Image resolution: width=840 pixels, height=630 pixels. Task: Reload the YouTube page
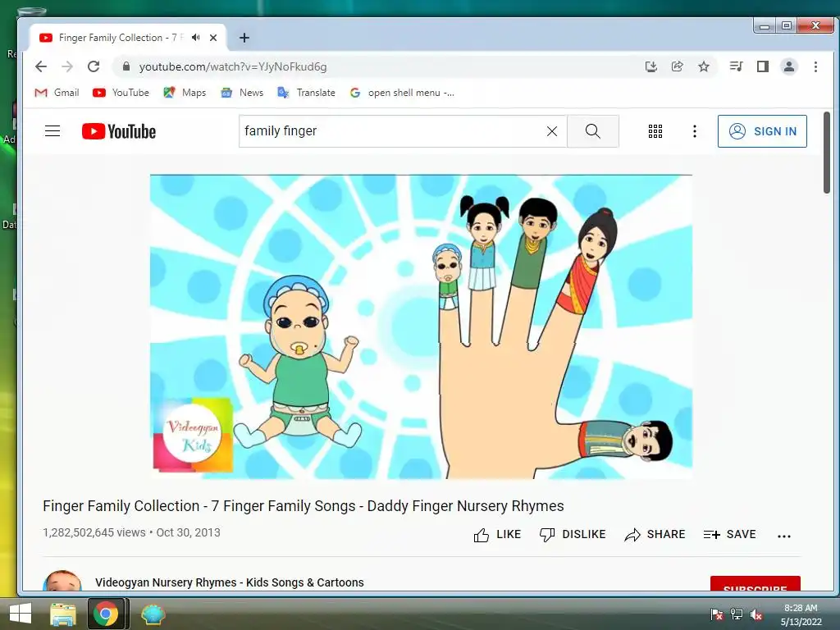click(x=94, y=66)
